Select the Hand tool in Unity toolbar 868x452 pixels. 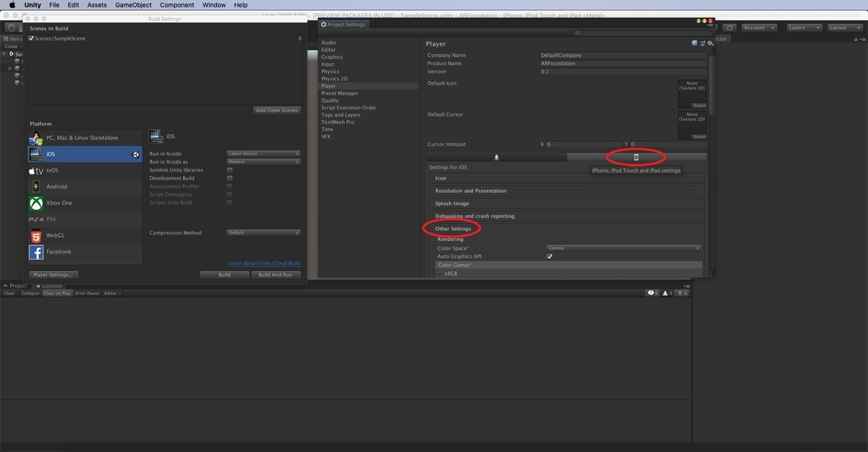[x=12, y=27]
